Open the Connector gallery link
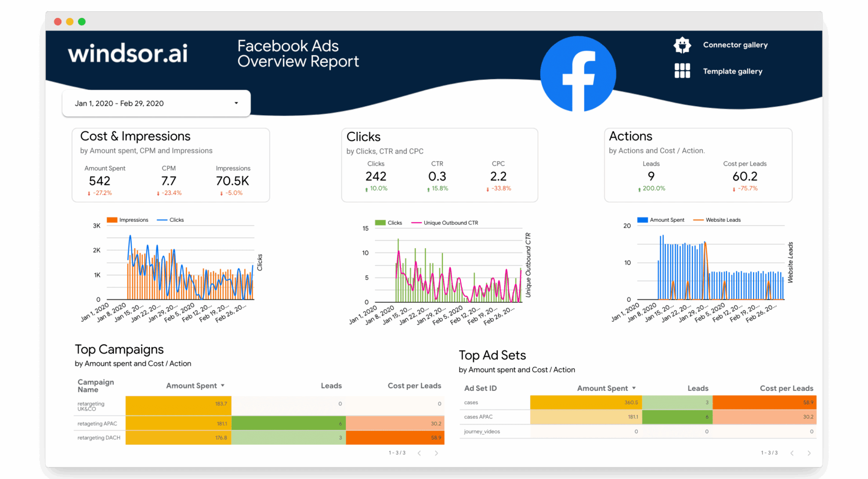868x479 pixels. pyautogui.click(x=735, y=45)
